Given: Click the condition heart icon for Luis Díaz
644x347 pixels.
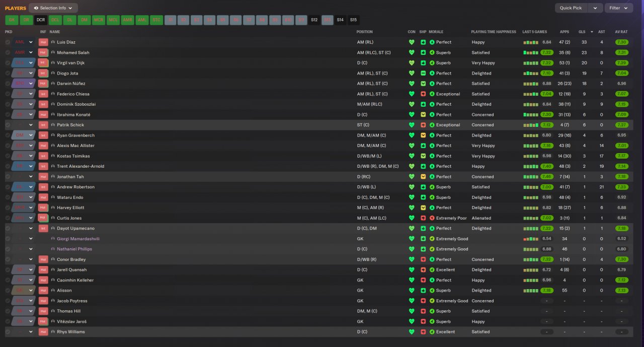Looking at the screenshot, I should (x=412, y=42).
